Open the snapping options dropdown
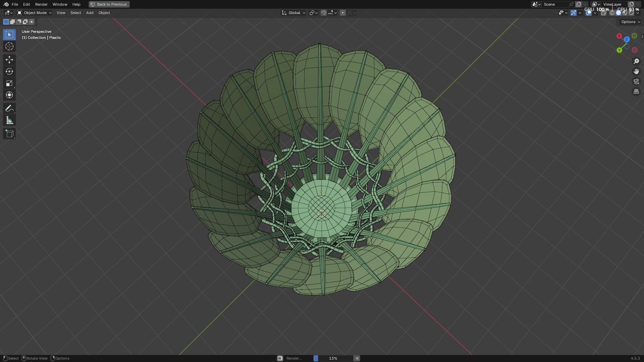The width and height of the screenshot is (644, 362). [332, 13]
